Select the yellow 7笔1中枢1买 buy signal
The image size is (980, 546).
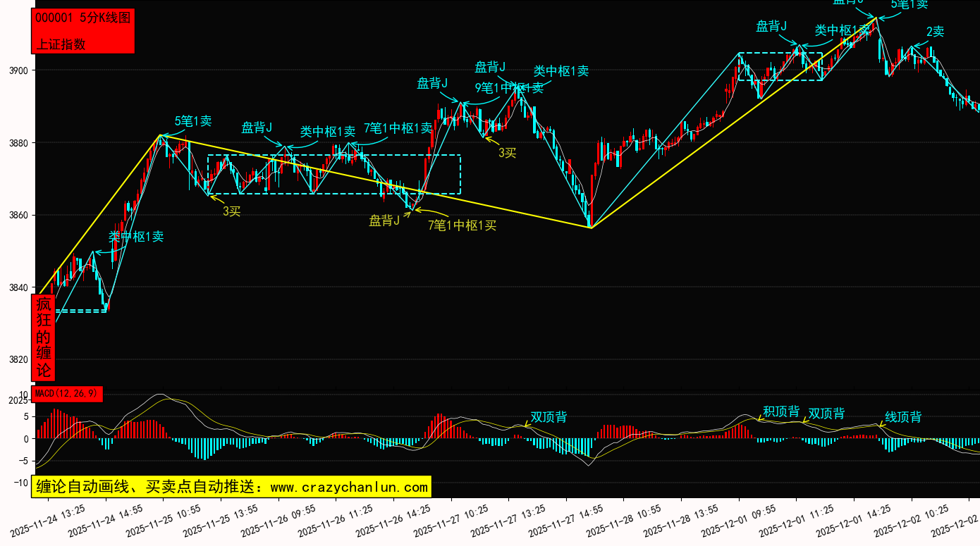(462, 225)
